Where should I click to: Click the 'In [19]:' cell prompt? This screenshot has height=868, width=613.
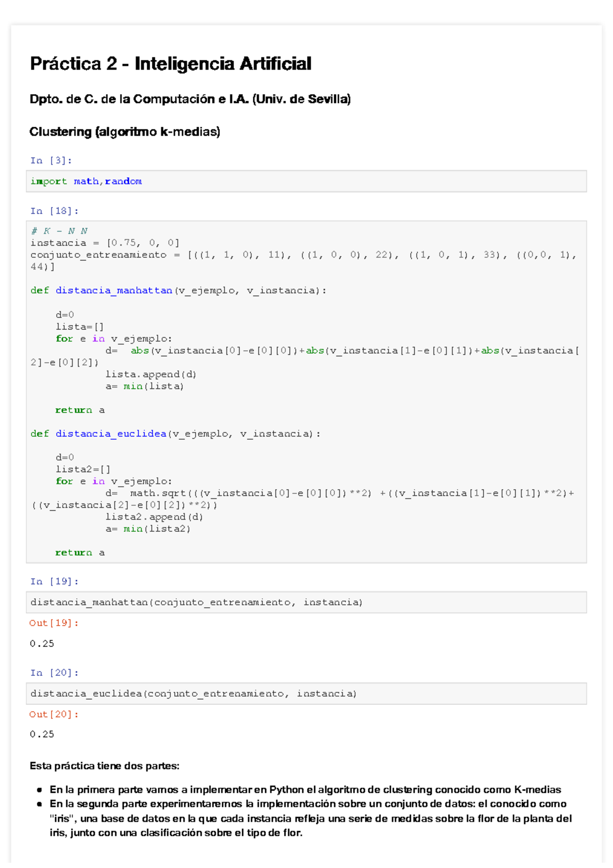54,582
